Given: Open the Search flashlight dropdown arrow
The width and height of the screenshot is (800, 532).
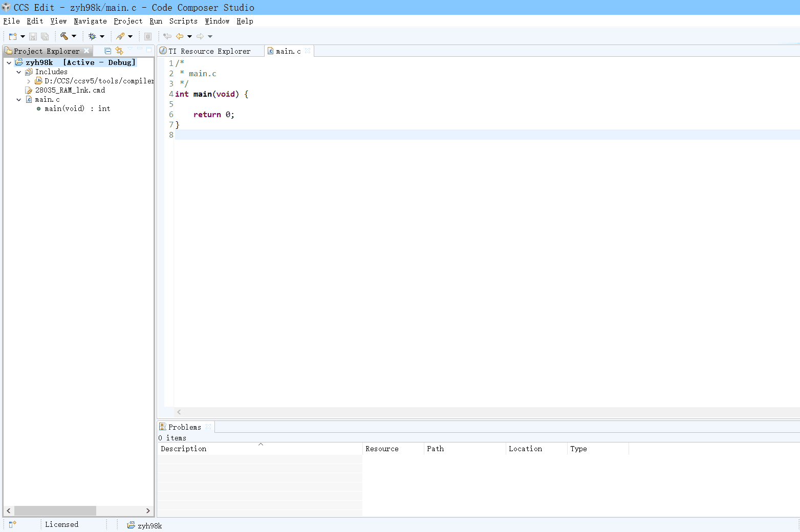Looking at the screenshot, I should point(130,36).
